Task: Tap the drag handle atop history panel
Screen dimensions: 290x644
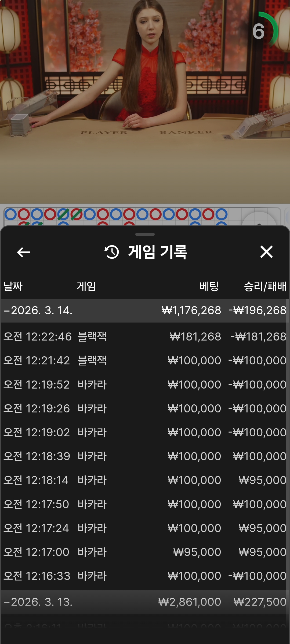Action: tap(145, 234)
